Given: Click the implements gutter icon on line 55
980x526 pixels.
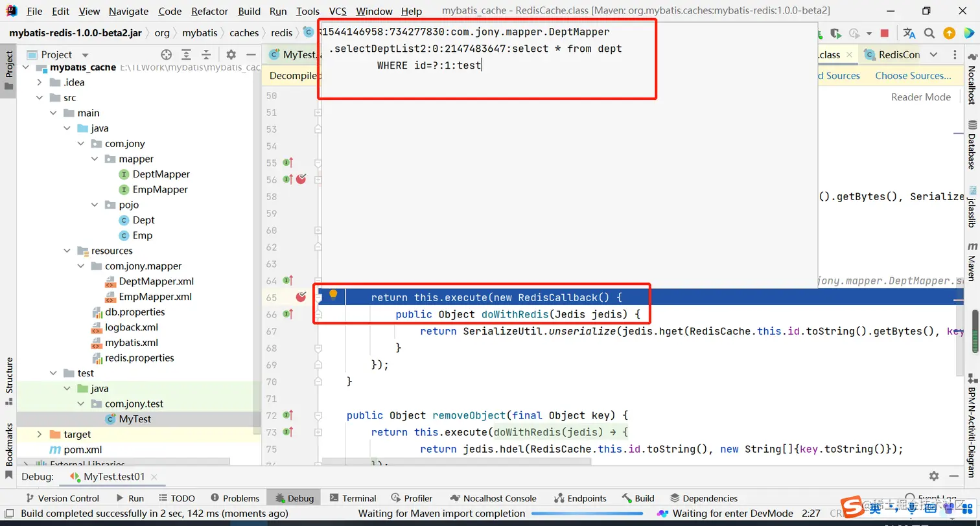Looking at the screenshot, I should point(288,163).
